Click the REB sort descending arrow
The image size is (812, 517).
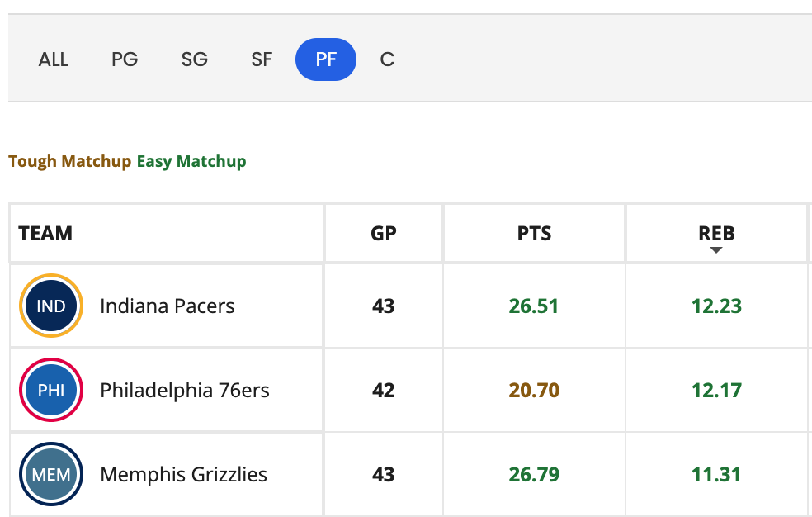[716, 250]
